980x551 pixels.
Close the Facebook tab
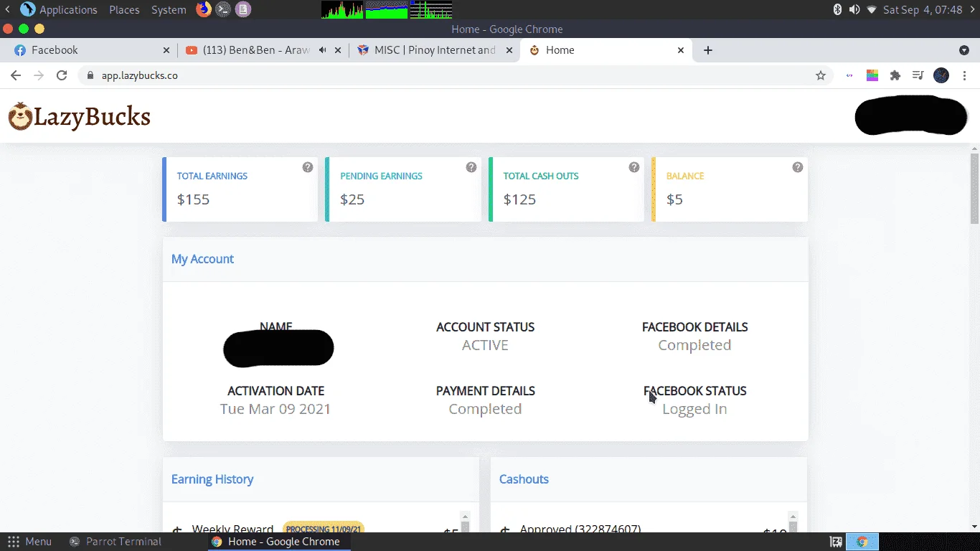(x=166, y=50)
